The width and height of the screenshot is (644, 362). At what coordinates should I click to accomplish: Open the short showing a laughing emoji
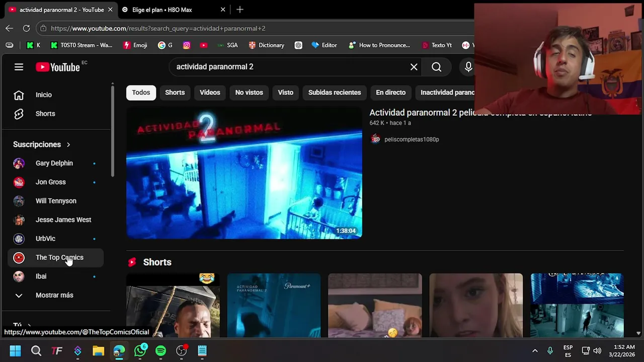tap(173, 306)
